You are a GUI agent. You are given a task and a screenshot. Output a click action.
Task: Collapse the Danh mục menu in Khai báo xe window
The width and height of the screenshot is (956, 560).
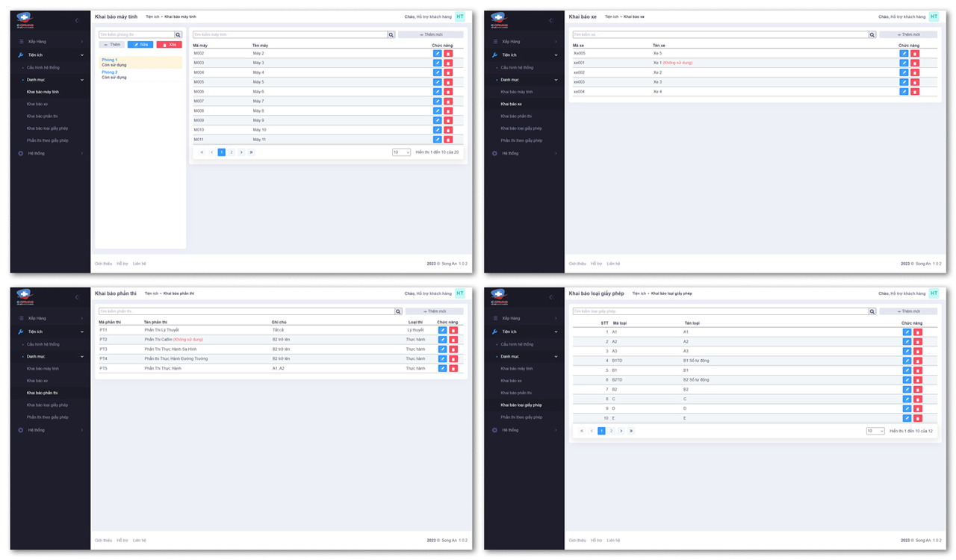tap(556, 80)
